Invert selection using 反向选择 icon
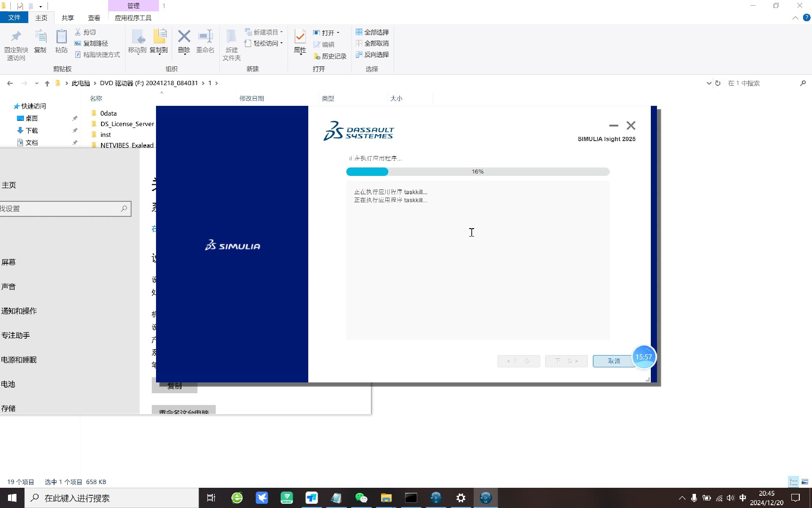Screen dimensions: 812x508 (373, 55)
